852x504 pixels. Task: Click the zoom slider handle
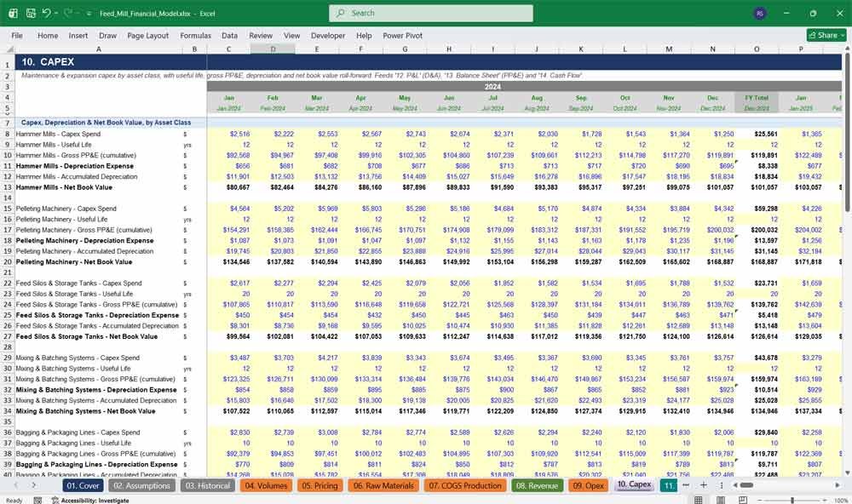[792, 501]
